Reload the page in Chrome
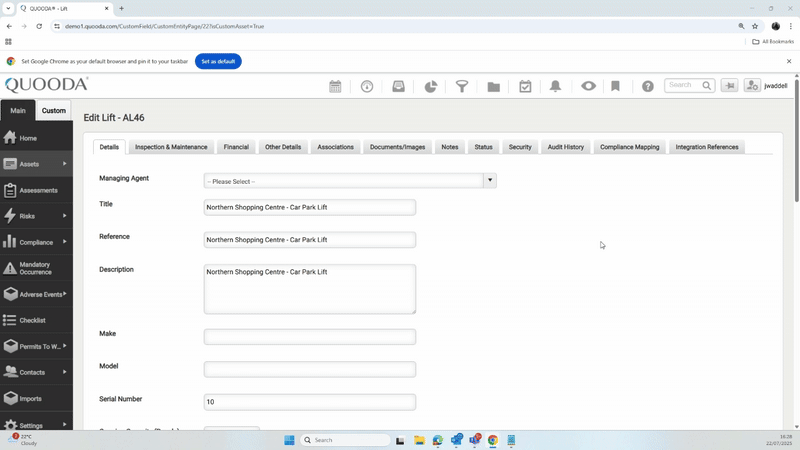The image size is (800, 450). [x=39, y=26]
